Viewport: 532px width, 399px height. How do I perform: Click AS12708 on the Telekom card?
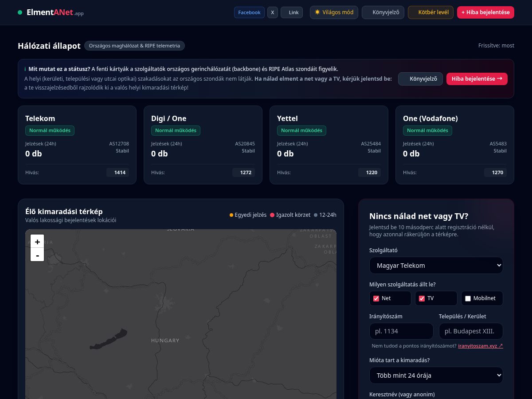119,144
